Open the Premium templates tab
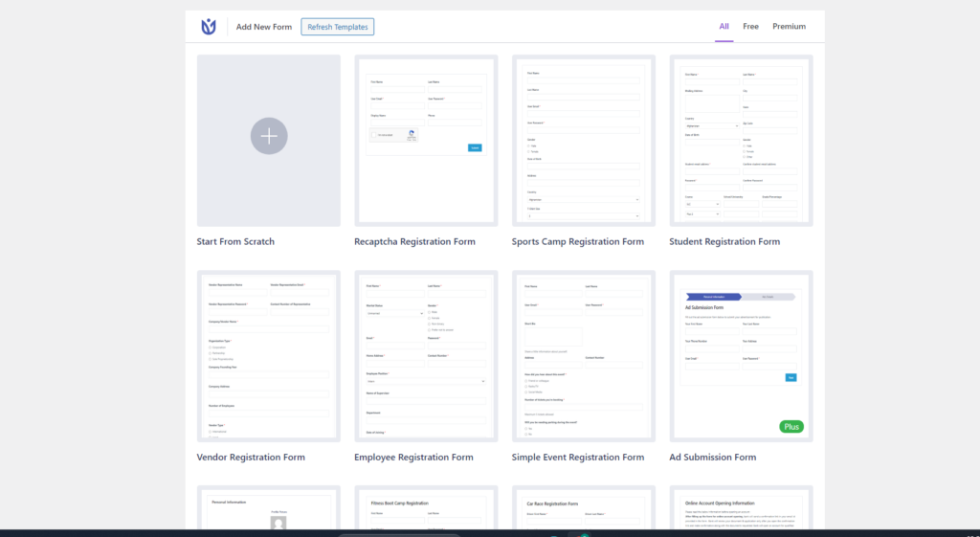 [789, 27]
